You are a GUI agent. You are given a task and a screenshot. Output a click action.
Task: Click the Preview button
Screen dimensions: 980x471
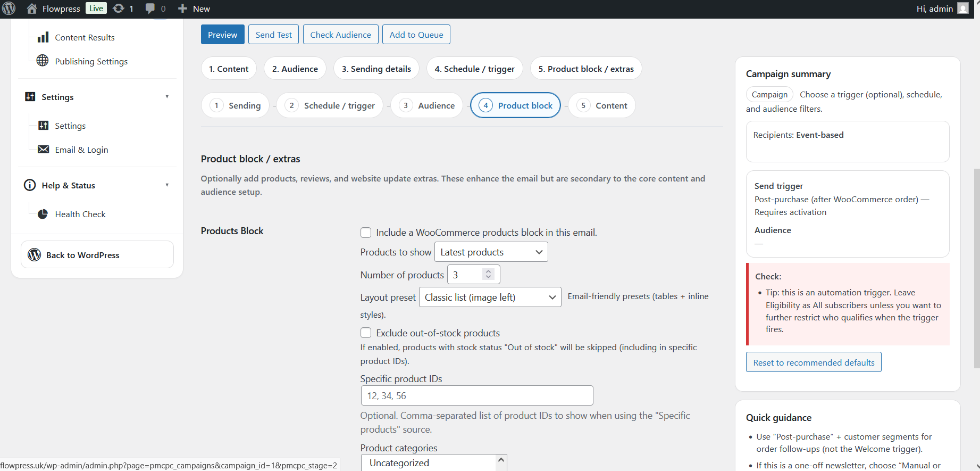(x=223, y=35)
